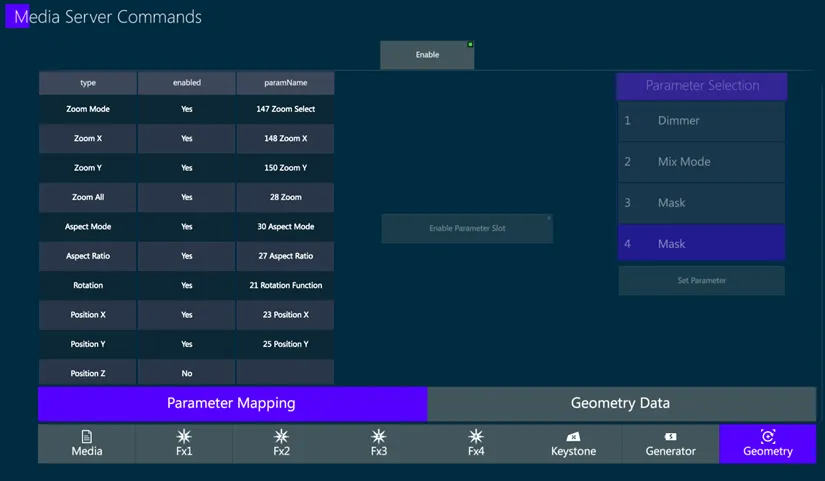Switch to Parameter Mapping tab
Image resolution: width=825 pixels, height=481 pixels.
pyautogui.click(x=233, y=404)
